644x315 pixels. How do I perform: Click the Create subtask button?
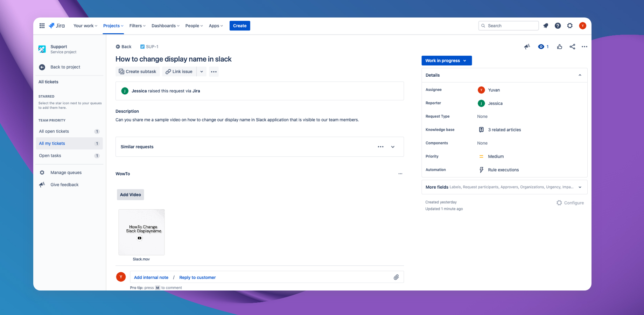tap(138, 71)
